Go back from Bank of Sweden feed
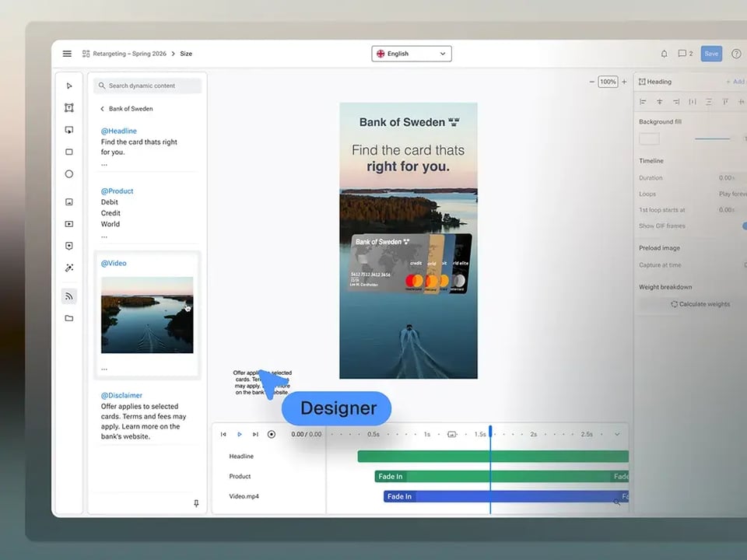This screenshot has width=747, height=560. pos(102,109)
